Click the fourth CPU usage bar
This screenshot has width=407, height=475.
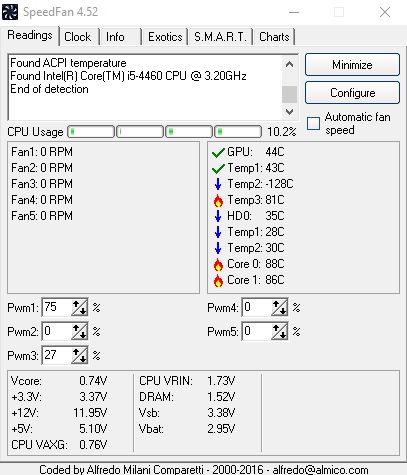coord(238,132)
